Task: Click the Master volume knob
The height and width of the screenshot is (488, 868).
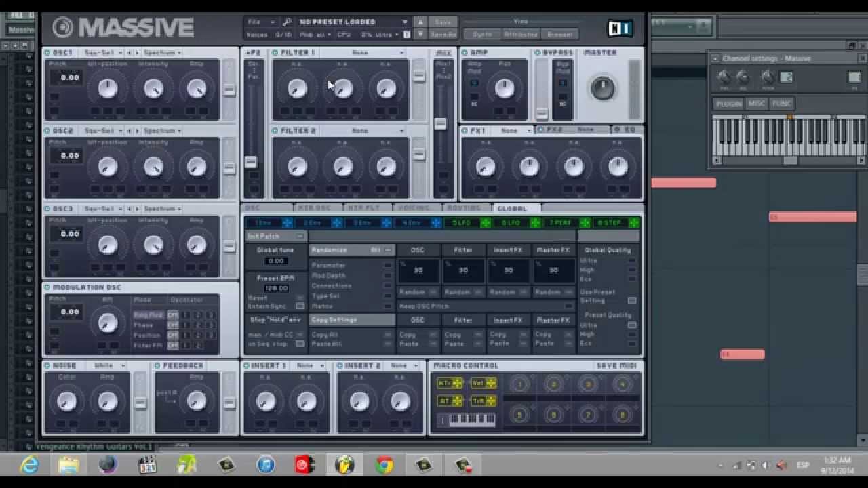Action: (x=602, y=87)
